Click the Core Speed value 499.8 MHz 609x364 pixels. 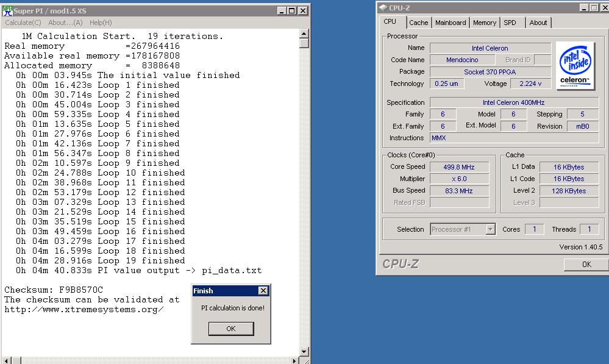click(459, 167)
